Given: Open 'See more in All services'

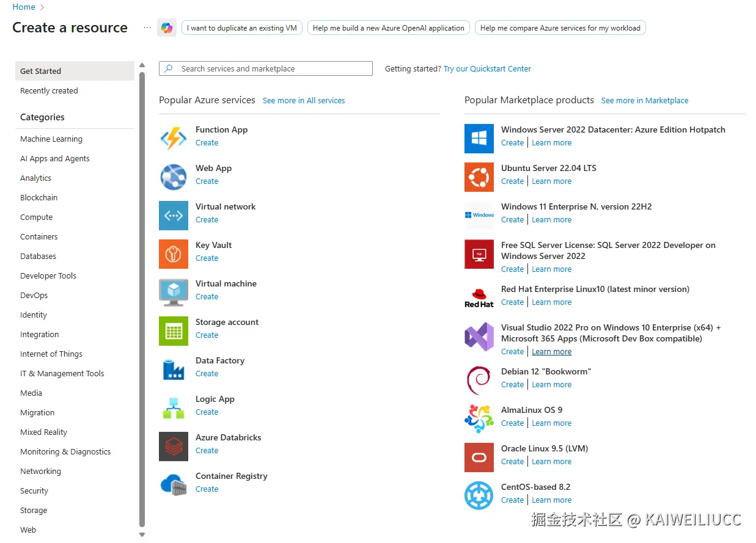Looking at the screenshot, I should [x=304, y=101].
